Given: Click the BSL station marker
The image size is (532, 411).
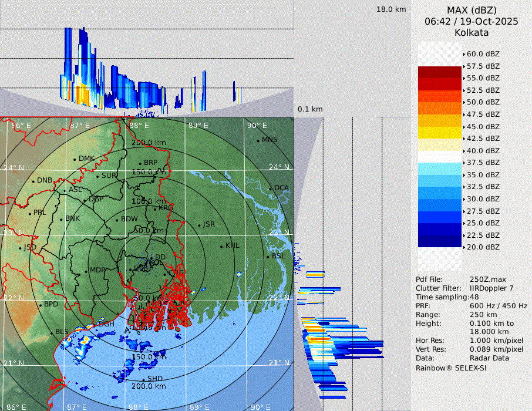Looking at the screenshot, I should click(x=268, y=257).
